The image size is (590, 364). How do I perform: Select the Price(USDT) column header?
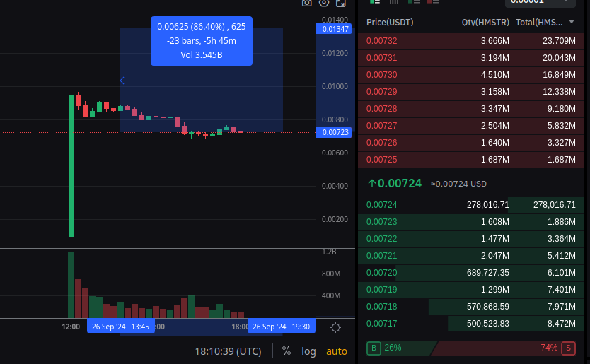click(x=390, y=22)
